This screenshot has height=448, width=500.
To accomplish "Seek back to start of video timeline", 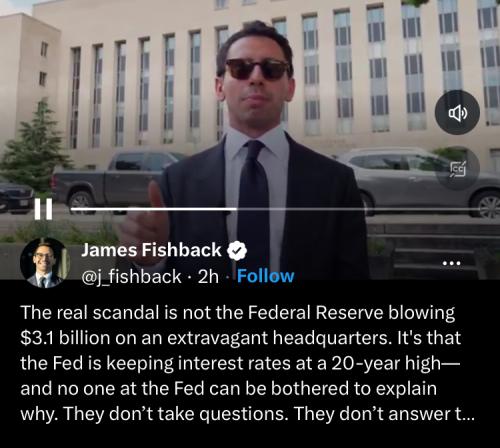I will 73,209.
